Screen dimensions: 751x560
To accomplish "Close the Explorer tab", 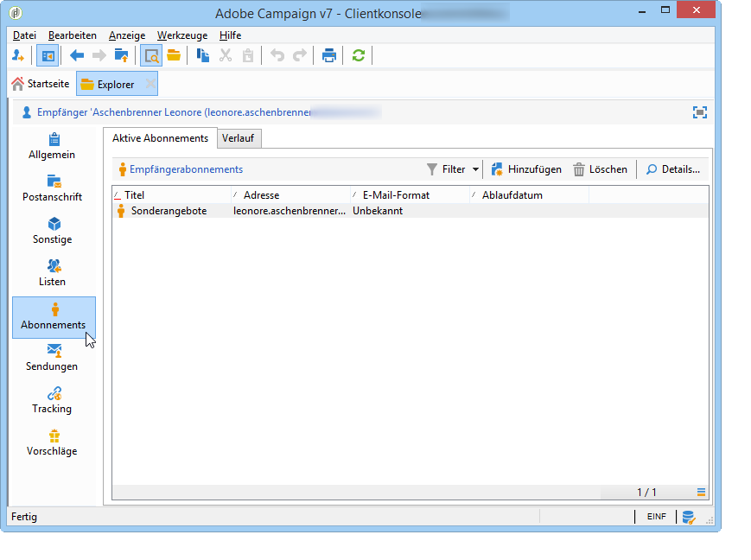I will 150,84.
